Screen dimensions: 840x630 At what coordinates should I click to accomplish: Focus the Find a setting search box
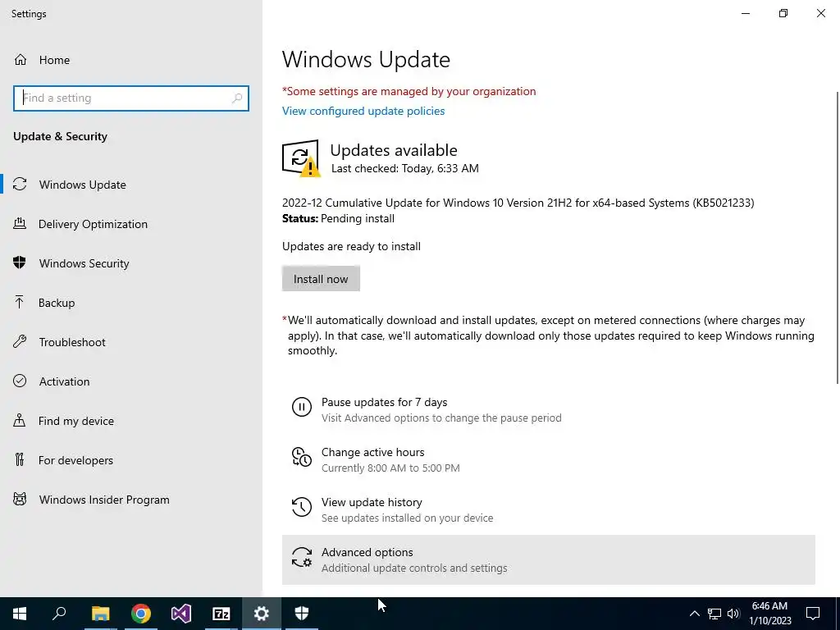[x=131, y=98]
